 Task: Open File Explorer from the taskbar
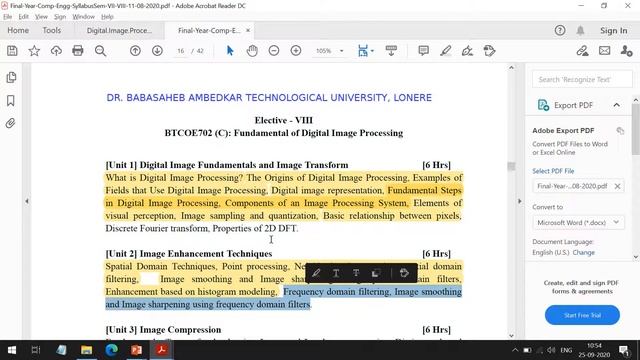[x=86, y=350]
